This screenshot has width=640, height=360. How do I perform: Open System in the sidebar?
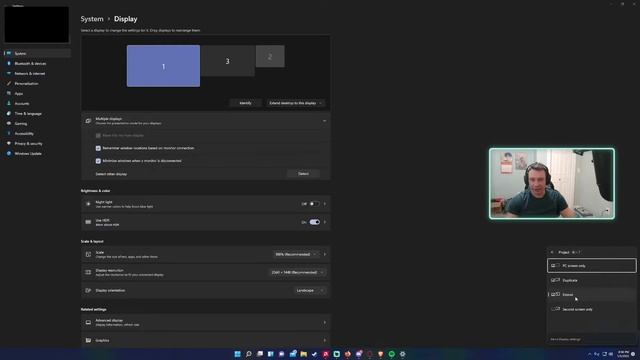37,53
